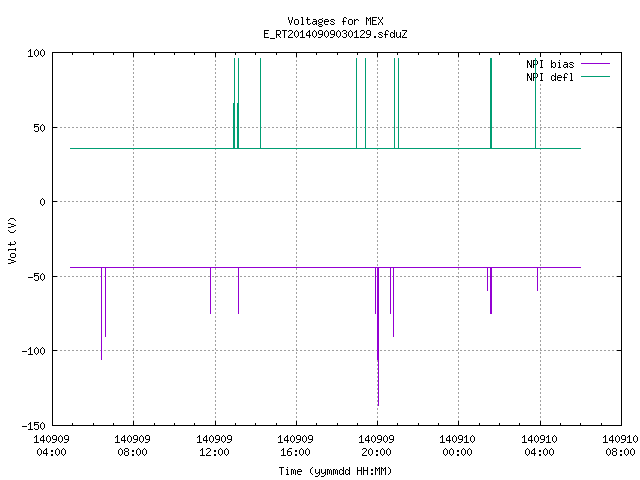Click the y-axis tick label 100
The height and width of the screenshot is (480, 640).
(36, 53)
